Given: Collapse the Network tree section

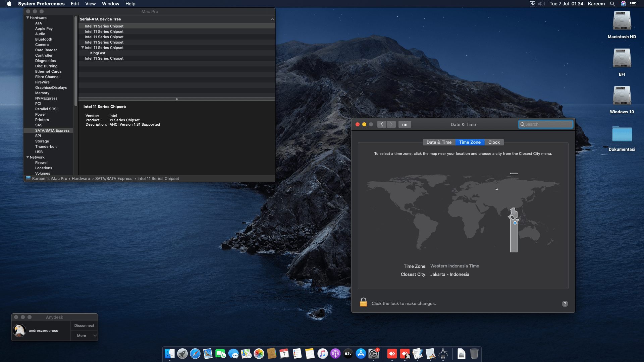Looking at the screenshot, I should pyautogui.click(x=28, y=157).
